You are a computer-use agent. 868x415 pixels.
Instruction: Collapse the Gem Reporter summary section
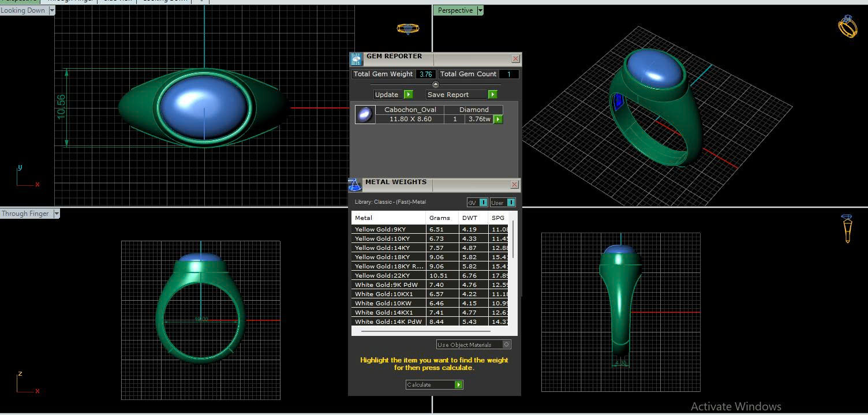coord(436,85)
